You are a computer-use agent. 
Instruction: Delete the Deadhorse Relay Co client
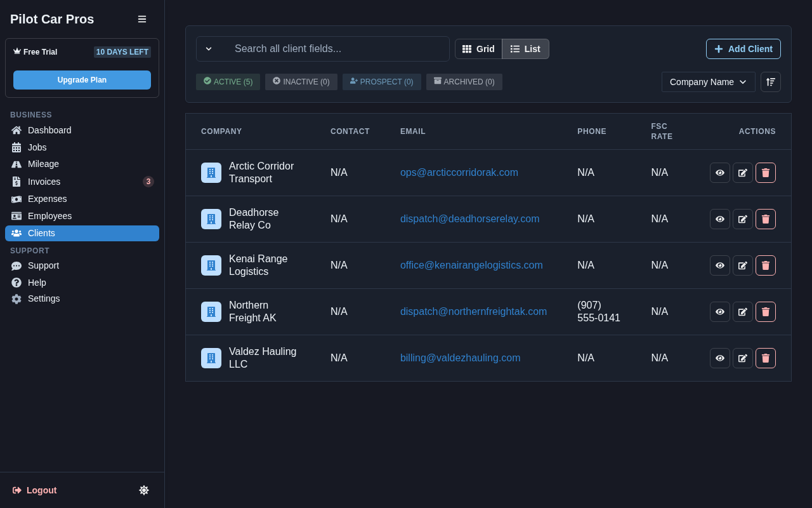coord(766,219)
